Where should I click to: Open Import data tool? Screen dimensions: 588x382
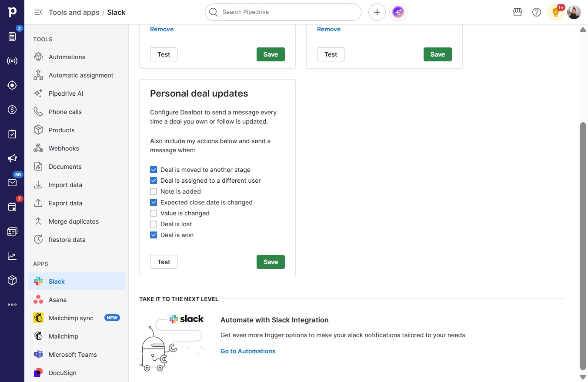77,185
